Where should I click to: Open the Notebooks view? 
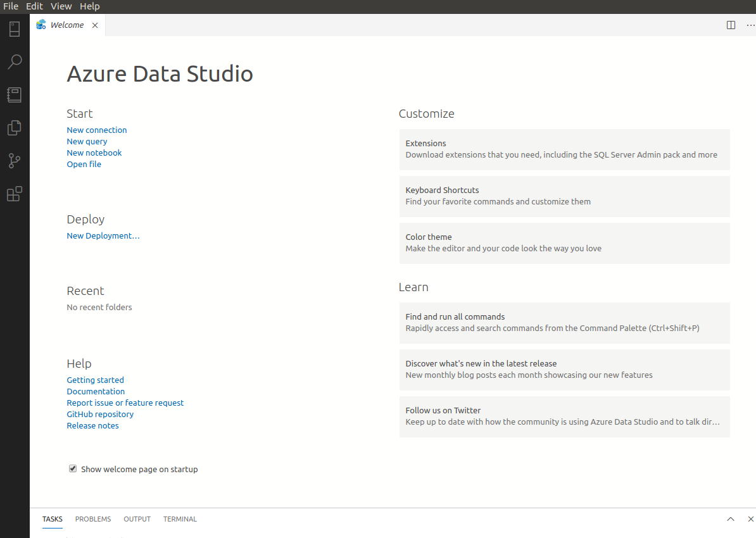tap(14, 94)
